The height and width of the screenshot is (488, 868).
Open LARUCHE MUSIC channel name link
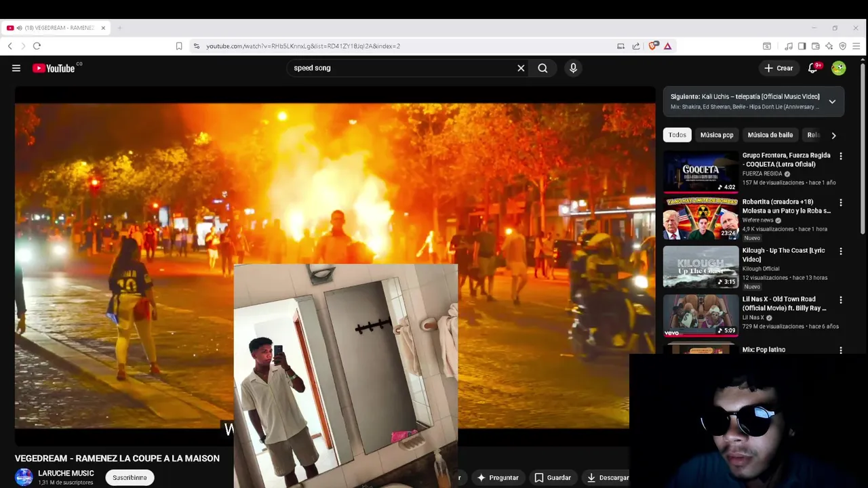tap(66, 473)
